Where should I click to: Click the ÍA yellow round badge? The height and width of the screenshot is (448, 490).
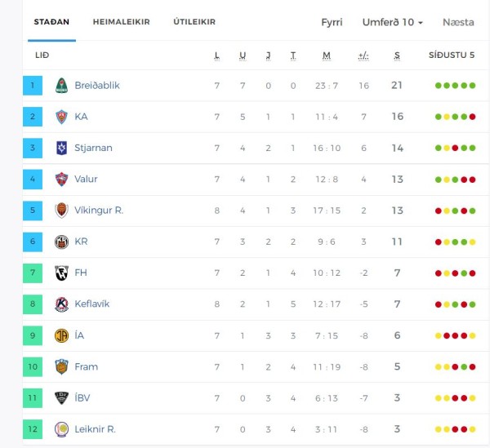coord(61,335)
